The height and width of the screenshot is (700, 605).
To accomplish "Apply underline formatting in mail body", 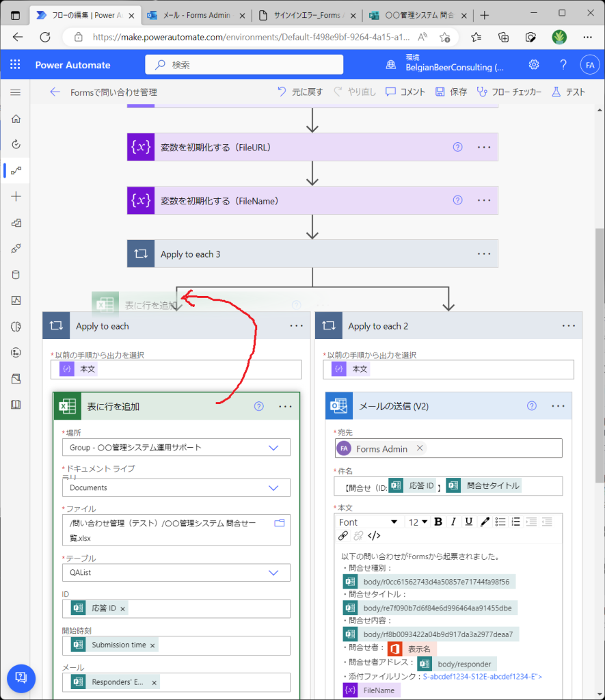I will [468, 522].
